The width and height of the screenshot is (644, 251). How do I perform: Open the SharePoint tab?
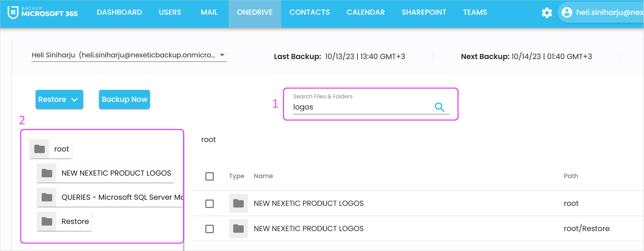click(424, 12)
